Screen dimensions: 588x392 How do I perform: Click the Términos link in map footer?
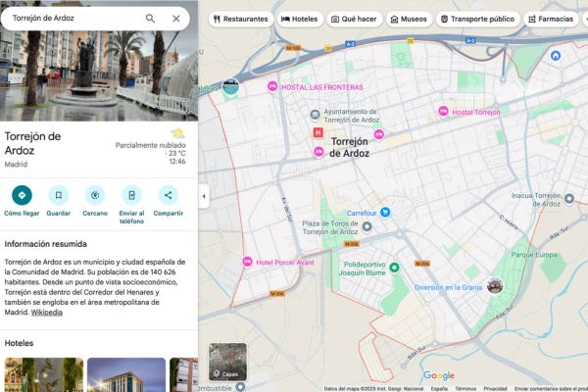(465, 389)
